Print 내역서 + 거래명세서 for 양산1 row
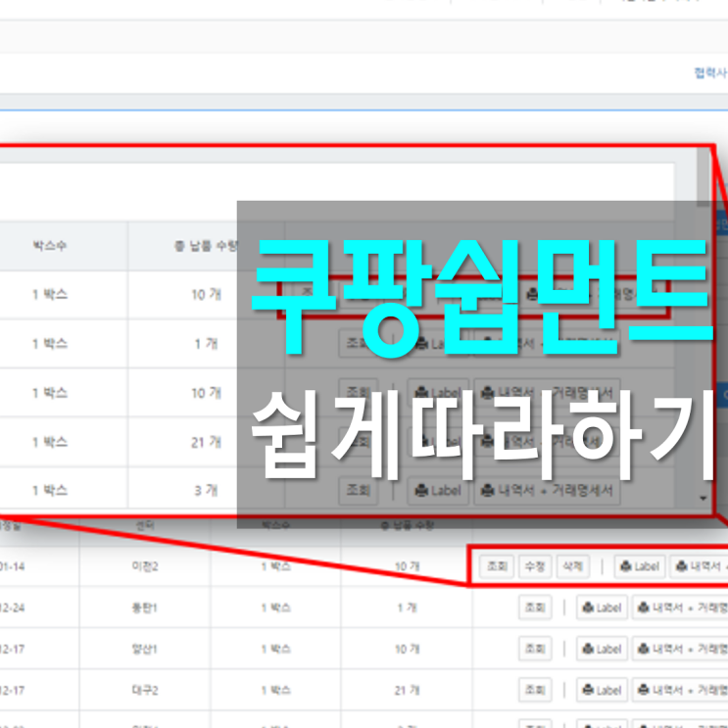Viewport: 728px width, 728px height. [x=680, y=649]
